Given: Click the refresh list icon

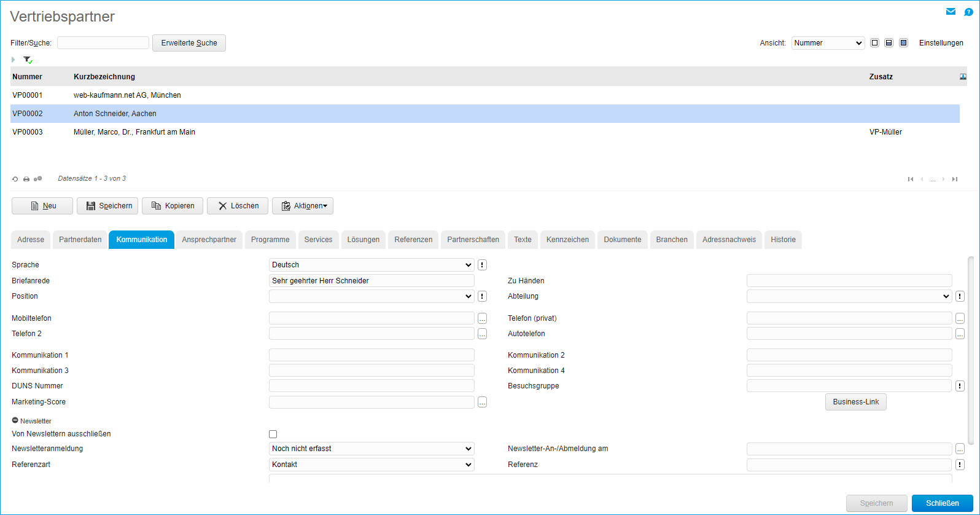Looking at the screenshot, I should click(15, 179).
